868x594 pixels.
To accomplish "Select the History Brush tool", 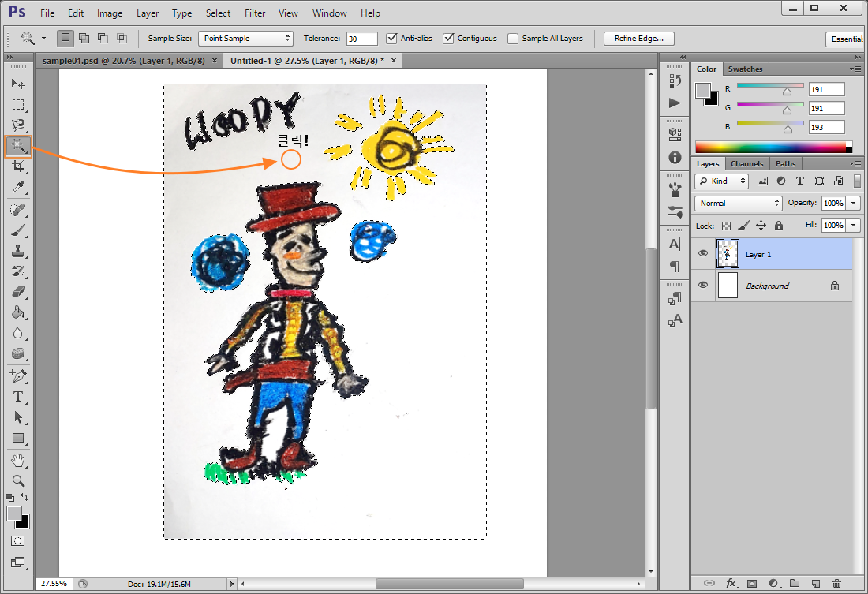I will point(18,271).
